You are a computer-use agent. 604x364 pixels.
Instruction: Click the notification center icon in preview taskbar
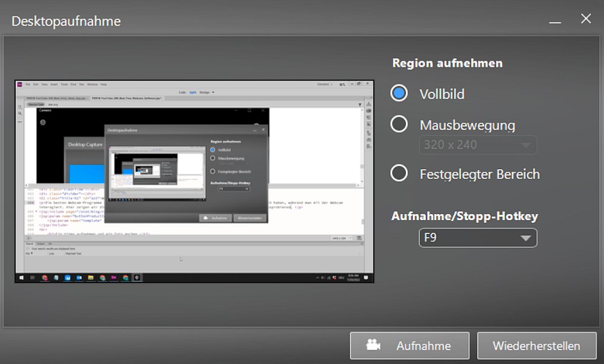[366, 278]
